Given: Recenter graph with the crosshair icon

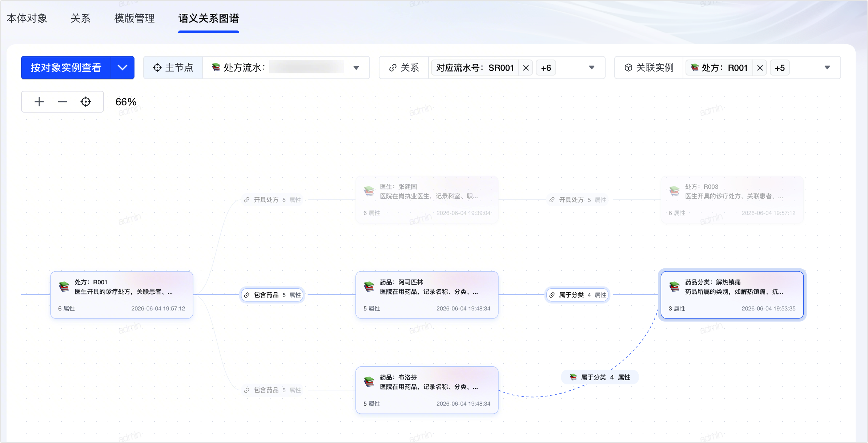Looking at the screenshot, I should [86, 102].
